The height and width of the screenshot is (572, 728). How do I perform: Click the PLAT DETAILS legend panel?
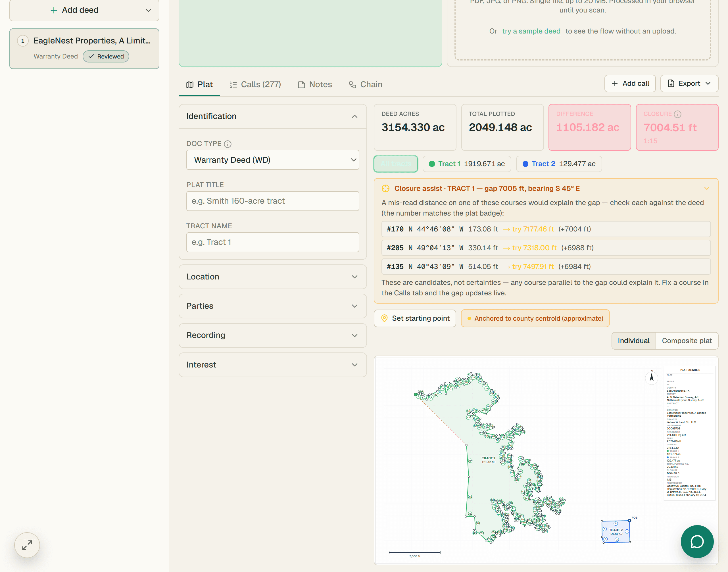coord(689,433)
